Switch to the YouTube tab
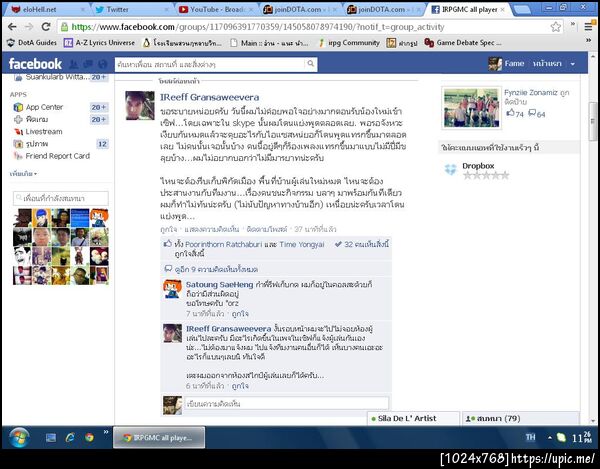 pos(216,10)
